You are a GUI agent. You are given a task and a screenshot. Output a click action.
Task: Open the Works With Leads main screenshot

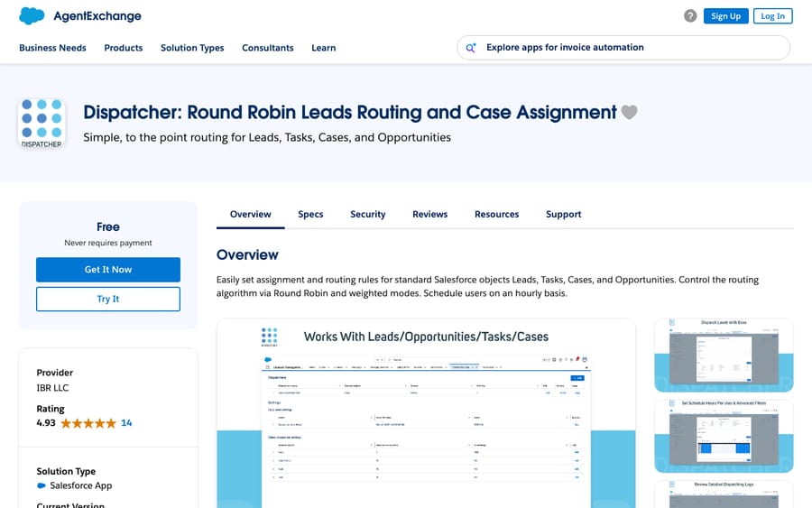[426, 413]
